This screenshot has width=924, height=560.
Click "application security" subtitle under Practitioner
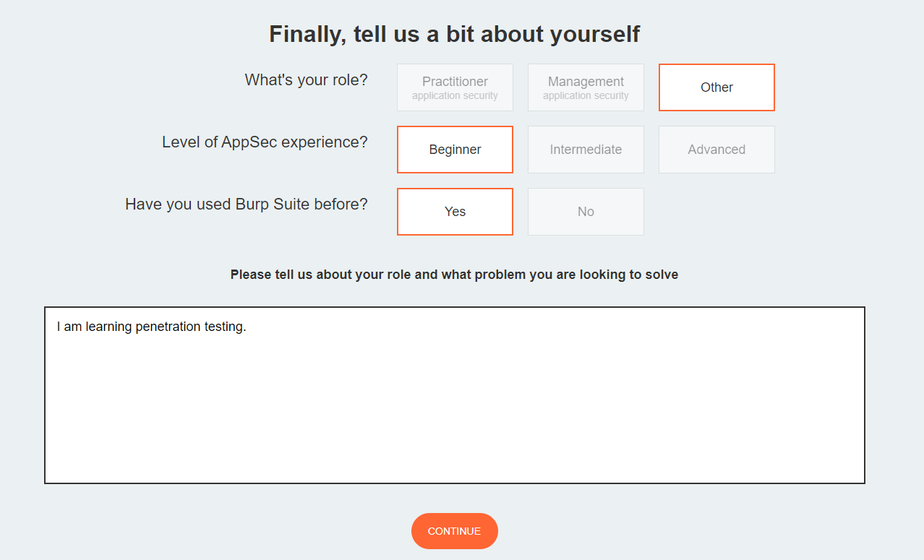point(455,96)
